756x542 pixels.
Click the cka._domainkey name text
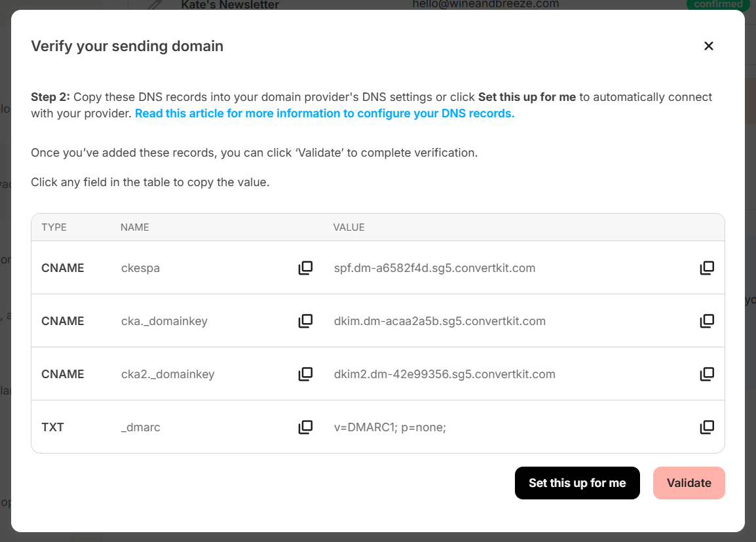164,321
